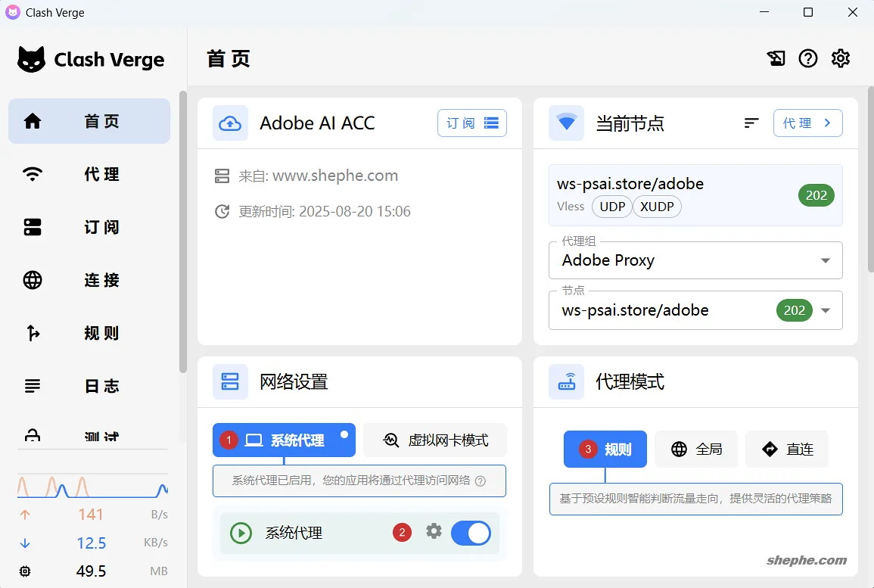Click the green play icon before 系统代理
Image resolution: width=874 pixels, height=588 pixels.
[241, 533]
